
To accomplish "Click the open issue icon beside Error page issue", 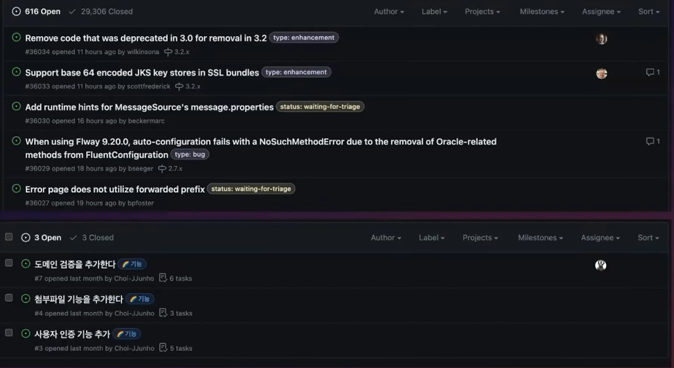I will click(16, 188).
